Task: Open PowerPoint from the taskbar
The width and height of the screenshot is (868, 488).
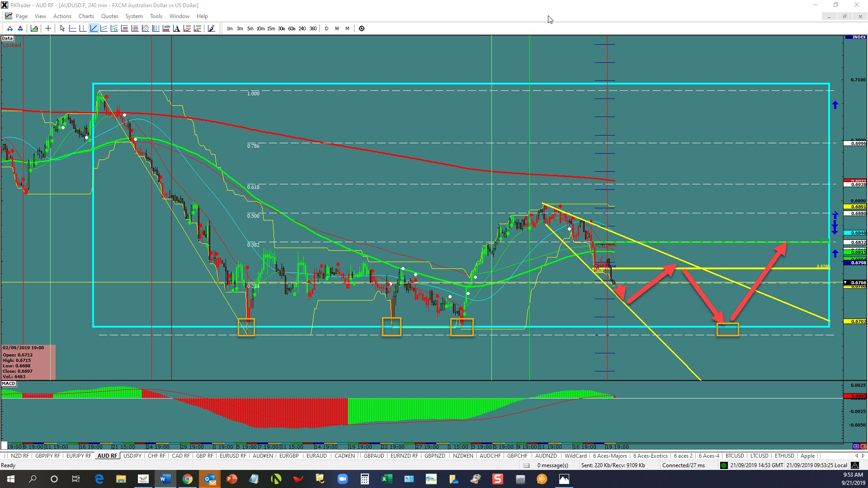Action: tap(231, 479)
